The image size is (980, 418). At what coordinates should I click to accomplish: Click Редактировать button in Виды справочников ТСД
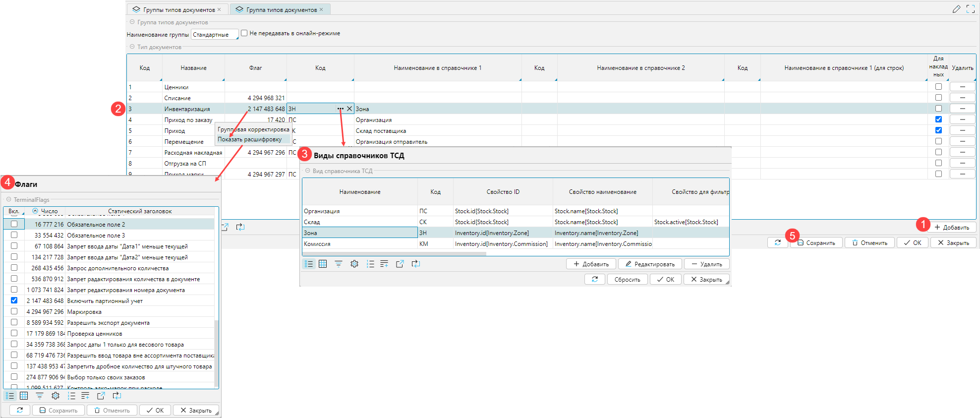649,264
